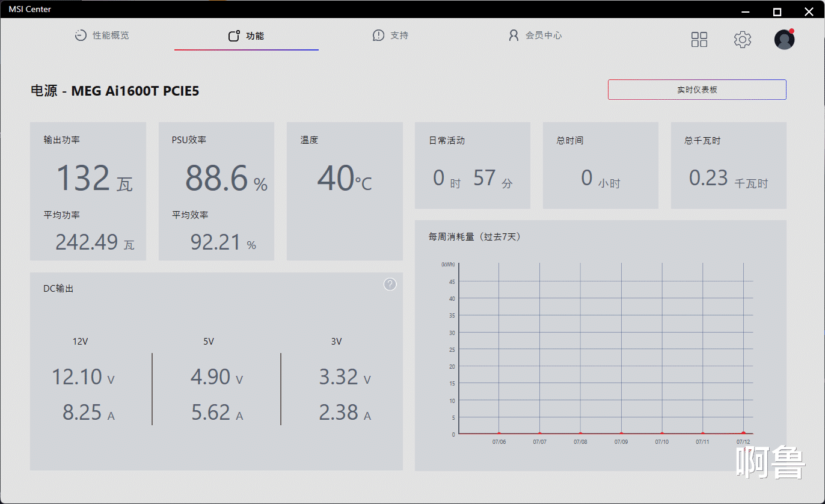825x504 pixels.
Task: Click the 输出功率 card label
Action: click(x=62, y=140)
